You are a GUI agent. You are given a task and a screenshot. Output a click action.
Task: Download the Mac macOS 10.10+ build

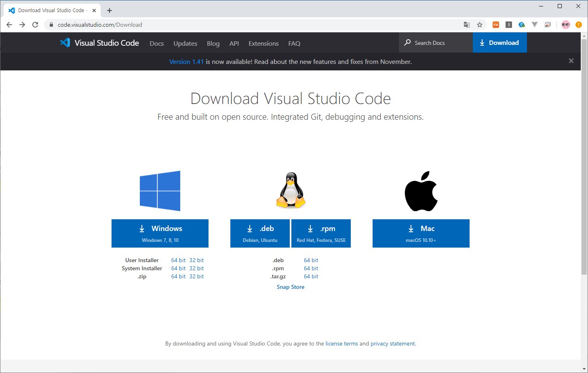pos(421,233)
